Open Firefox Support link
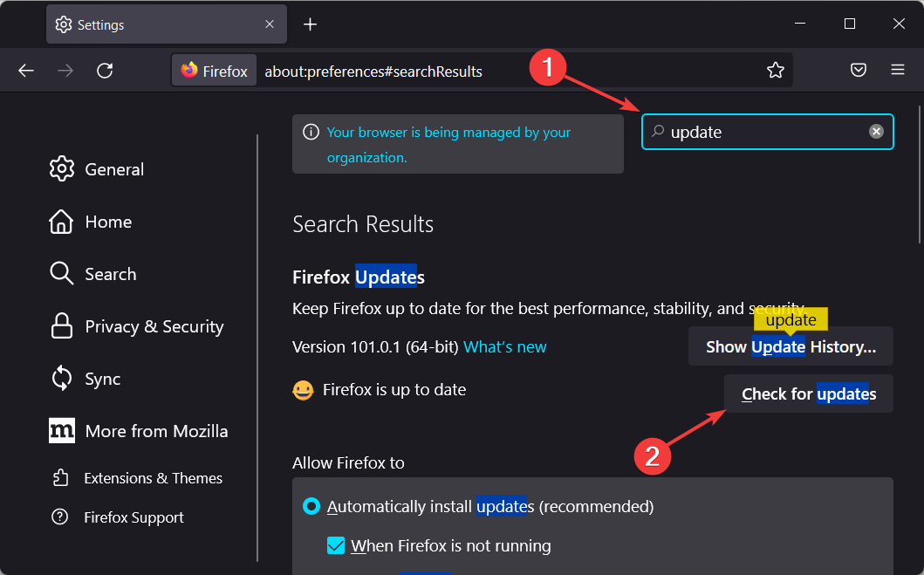The width and height of the screenshot is (924, 575). 118,517
